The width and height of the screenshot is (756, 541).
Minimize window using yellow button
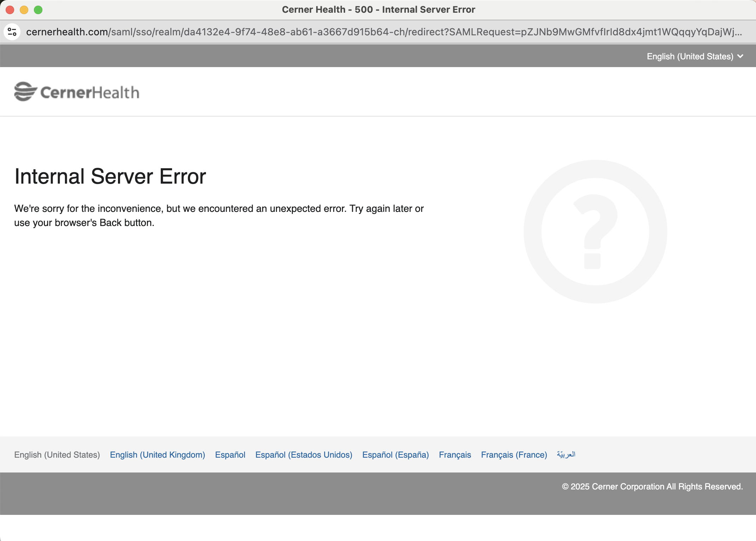[x=24, y=10]
